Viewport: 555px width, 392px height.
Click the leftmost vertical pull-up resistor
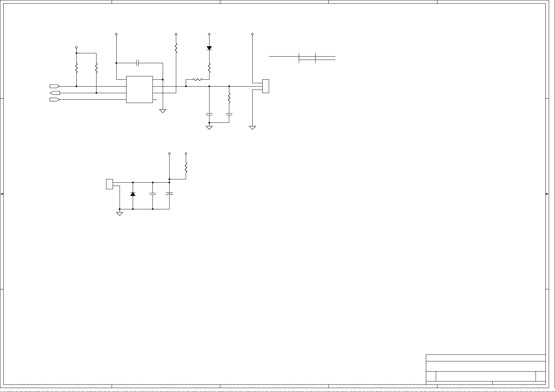click(x=76, y=68)
